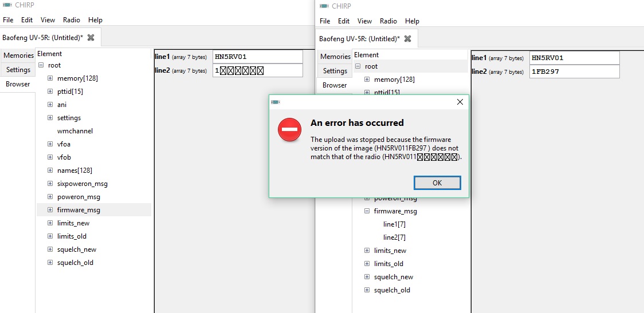Screen dimensions: 644x313
Task: Switch to Browser tab in left window
Action: click(x=18, y=84)
